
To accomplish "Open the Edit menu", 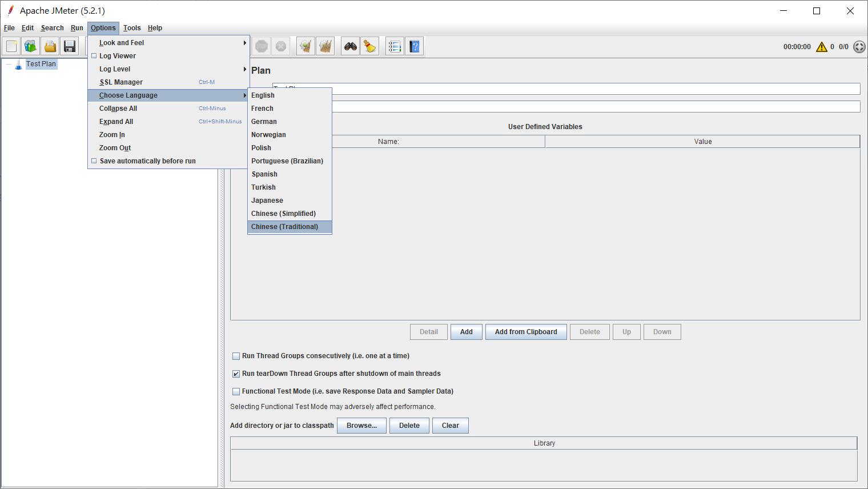I will coord(27,28).
